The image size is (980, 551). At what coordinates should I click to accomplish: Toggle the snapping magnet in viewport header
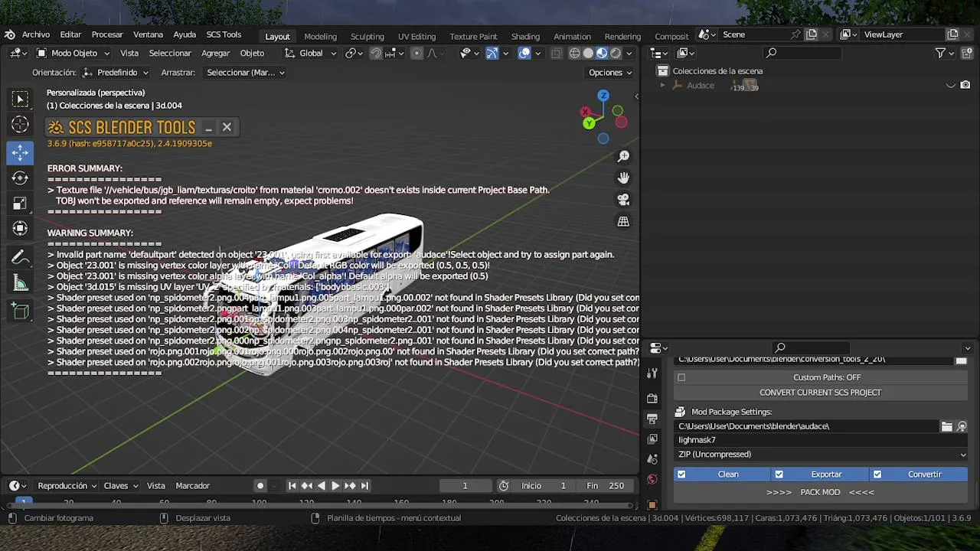(376, 54)
